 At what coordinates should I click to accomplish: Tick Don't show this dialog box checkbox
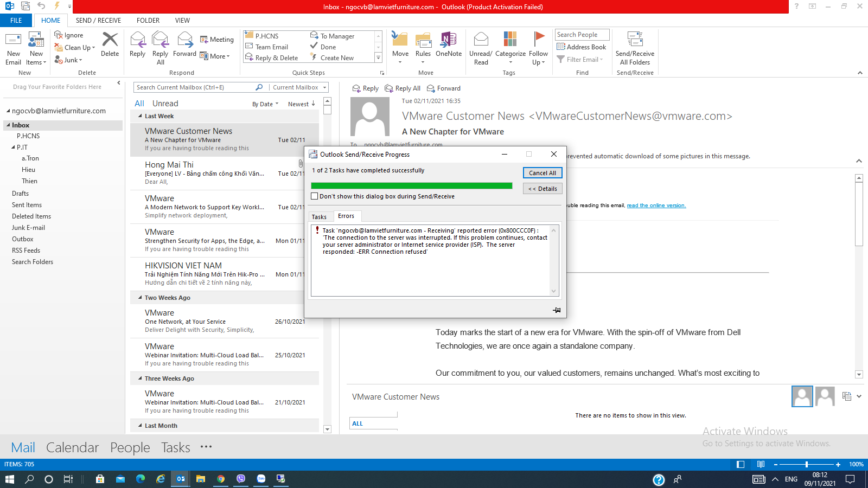[x=314, y=196]
